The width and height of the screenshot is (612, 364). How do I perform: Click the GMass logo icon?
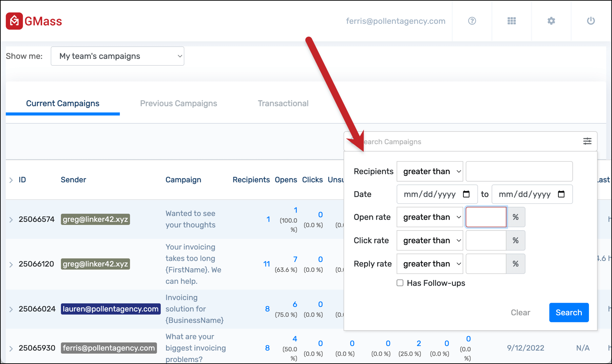pyautogui.click(x=14, y=21)
